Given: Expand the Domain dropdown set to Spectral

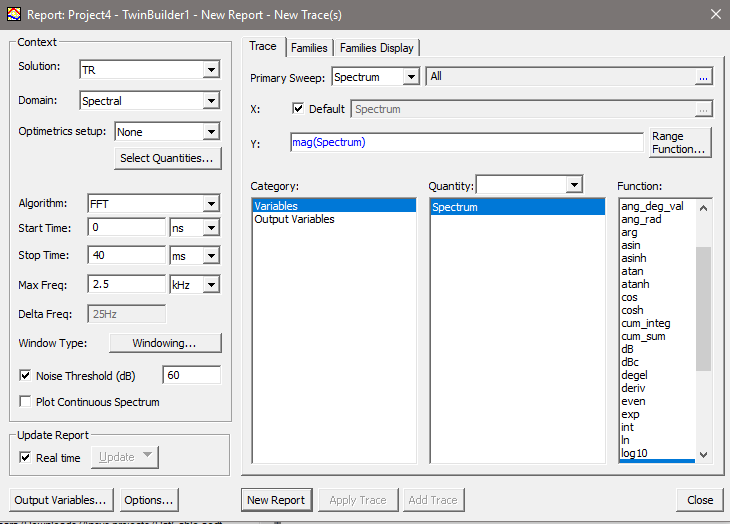Looking at the screenshot, I should tap(210, 101).
